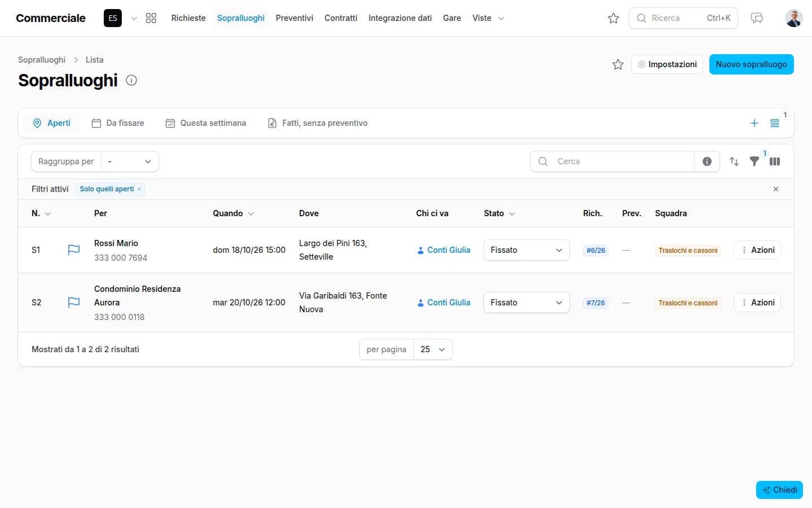The height and width of the screenshot is (508, 812).
Task: Click the flag for Condominio Residenza Aurora
Action: pos(74,303)
